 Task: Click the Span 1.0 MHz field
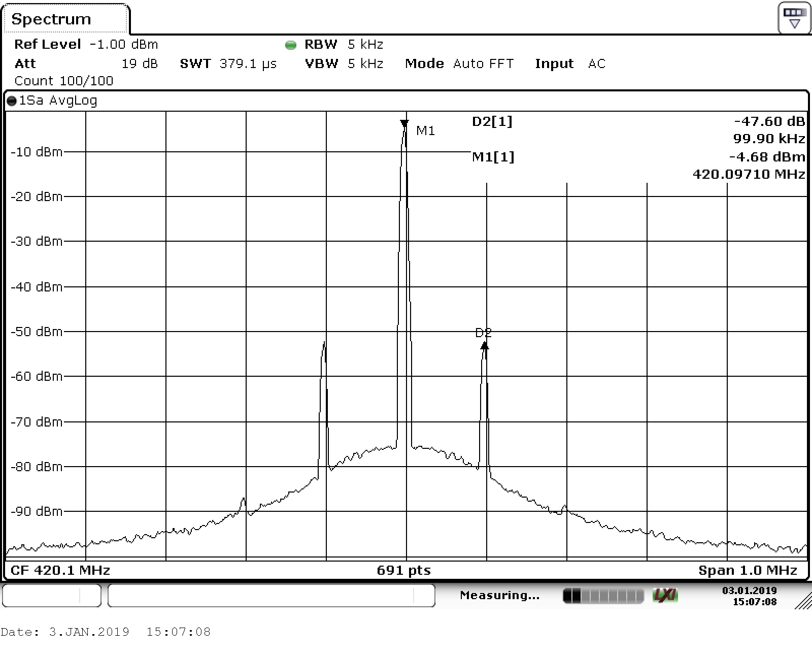click(x=747, y=570)
